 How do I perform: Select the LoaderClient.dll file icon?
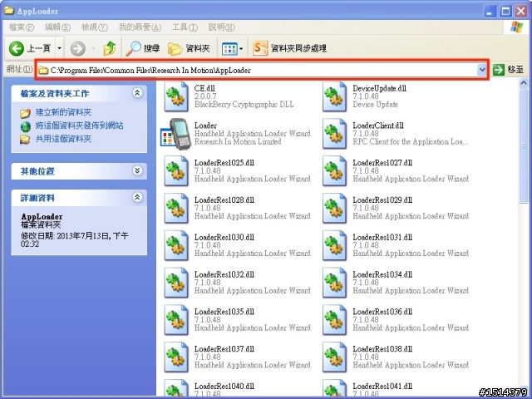click(334, 134)
